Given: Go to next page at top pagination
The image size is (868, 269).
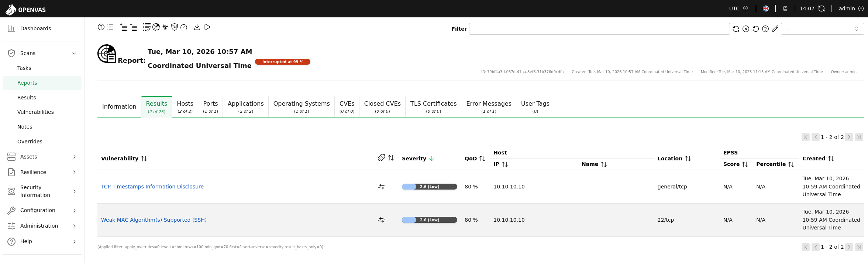Looking at the screenshot, I should (849, 137).
